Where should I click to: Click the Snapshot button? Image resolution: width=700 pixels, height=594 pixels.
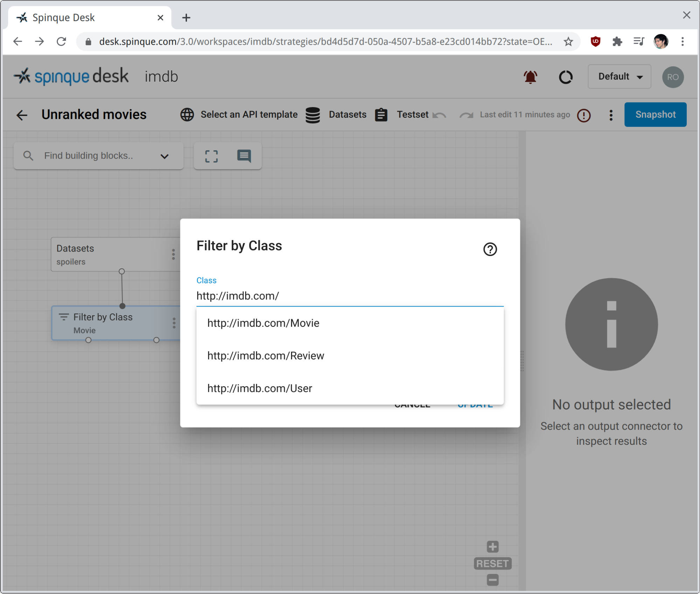pos(655,115)
